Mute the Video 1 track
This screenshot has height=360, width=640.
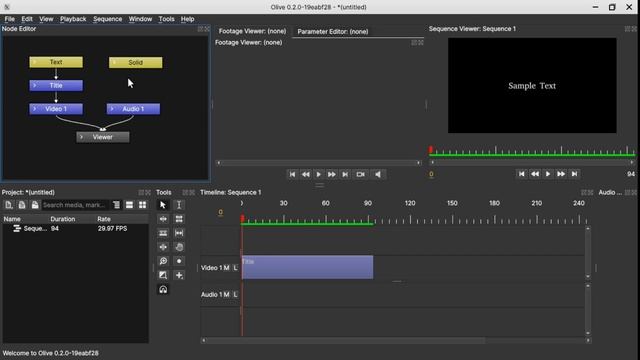[226, 268]
